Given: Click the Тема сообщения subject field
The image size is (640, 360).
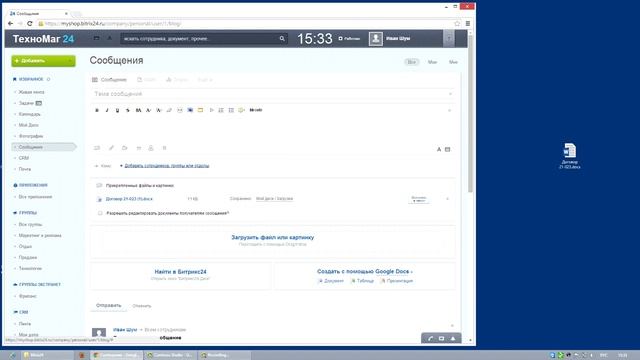Looking at the screenshot, I should [273, 94].
